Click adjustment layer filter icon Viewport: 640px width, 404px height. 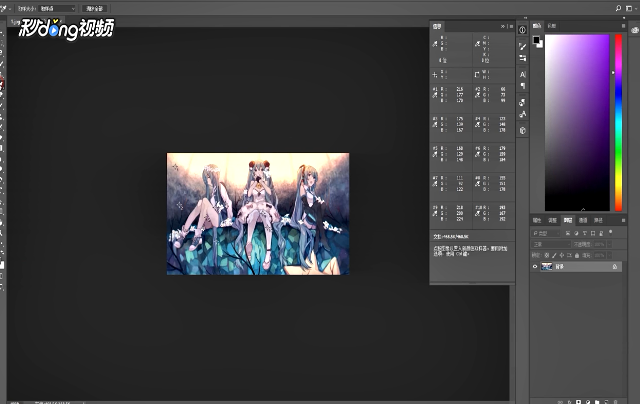576,233
